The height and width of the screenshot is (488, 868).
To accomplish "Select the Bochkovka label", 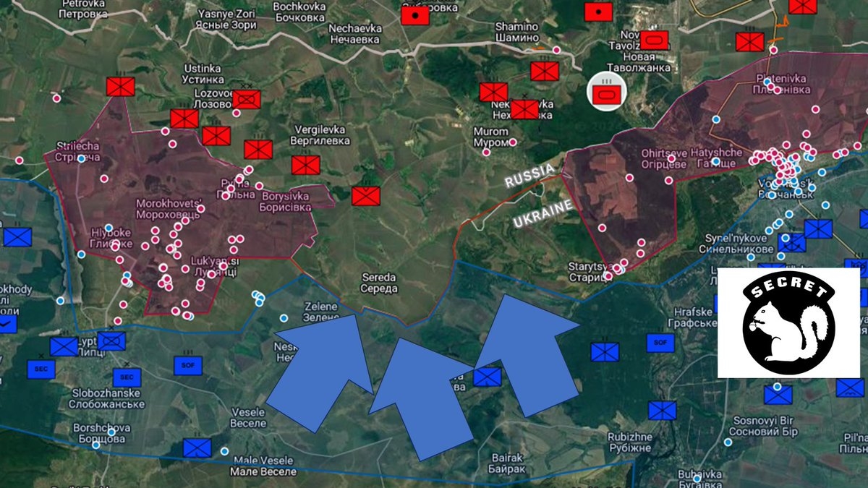I will [299, 11].
